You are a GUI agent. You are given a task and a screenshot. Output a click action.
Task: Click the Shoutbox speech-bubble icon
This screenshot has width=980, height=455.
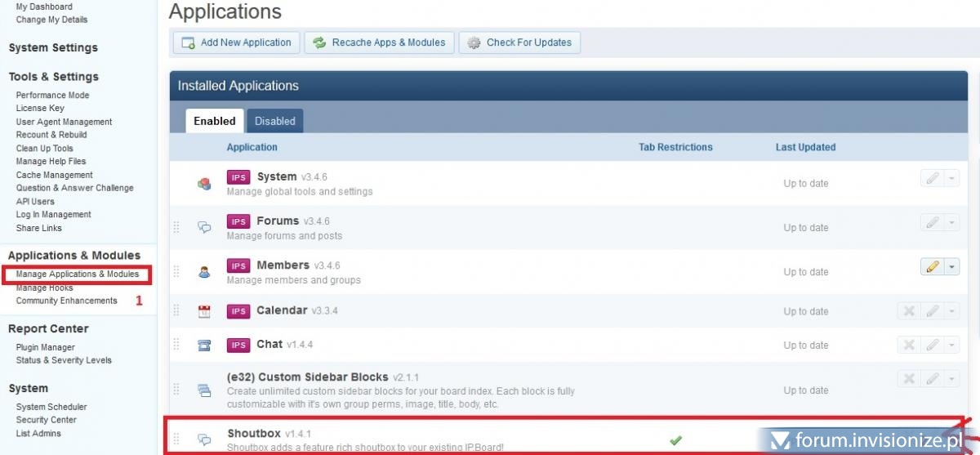[x=204, y=439]
